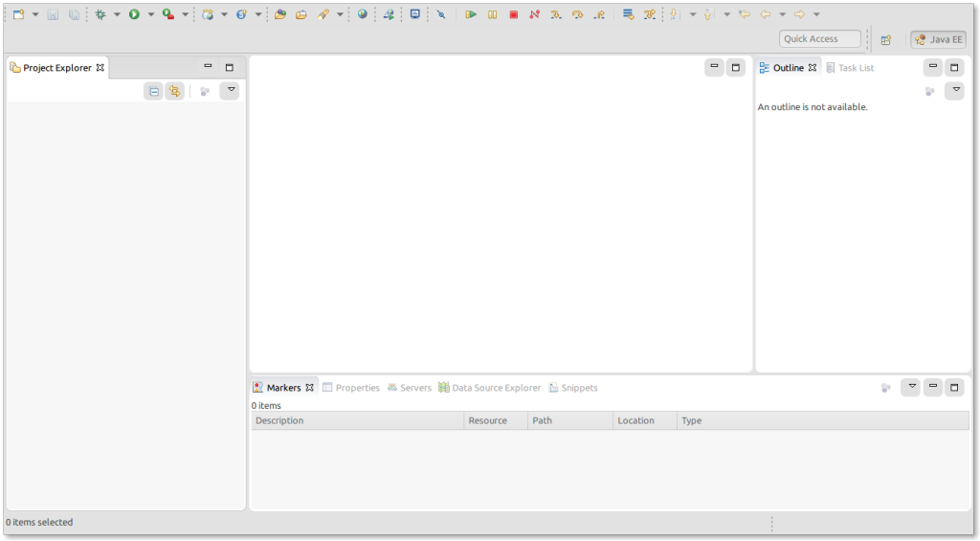The image size is (980, 541).
Task: Start Debug with the bug icon
Action: [100, 14]
